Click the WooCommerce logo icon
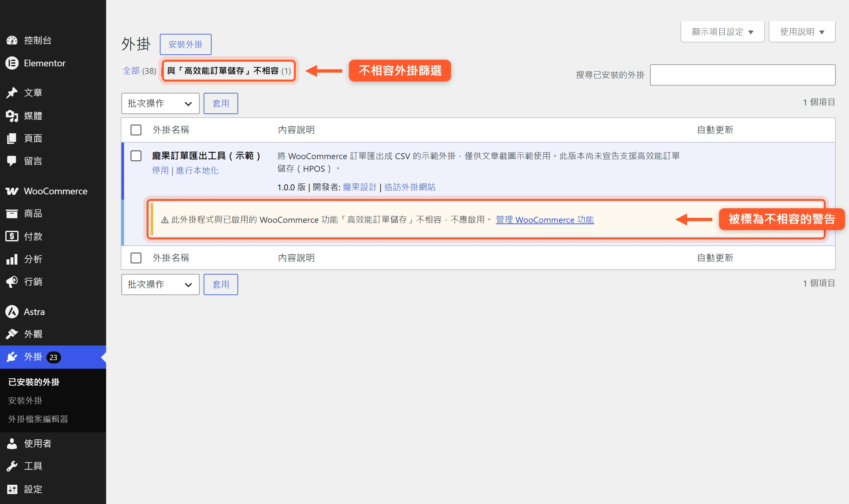The image size is (849, 504). coord(12,191)
